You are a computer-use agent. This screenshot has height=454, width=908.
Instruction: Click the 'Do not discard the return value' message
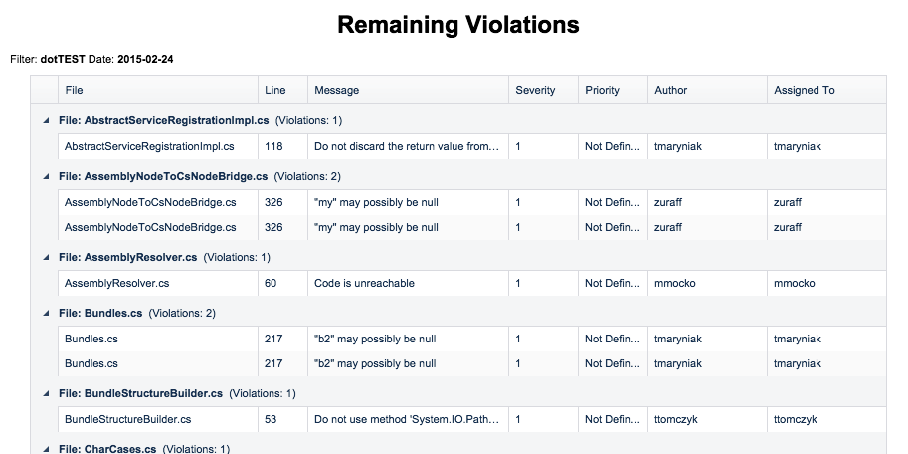click(407, 147)
